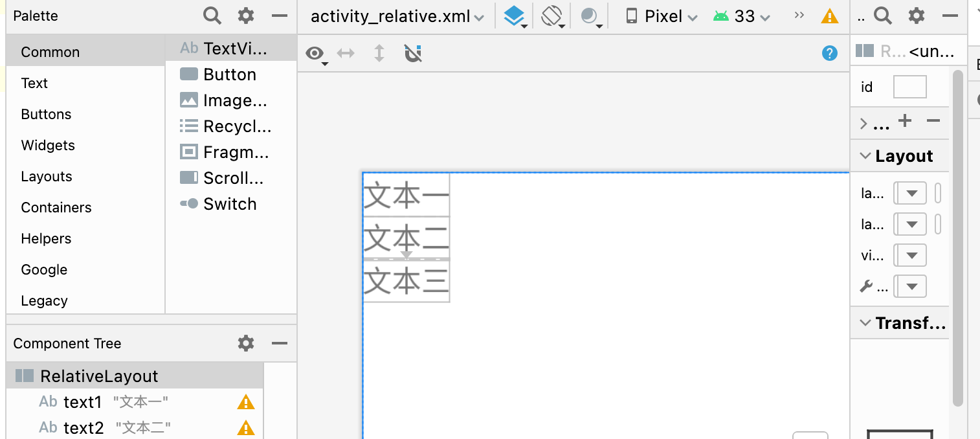Select RecyclerView widget in palette
The image size is (980, 439).
coord(231,126)
